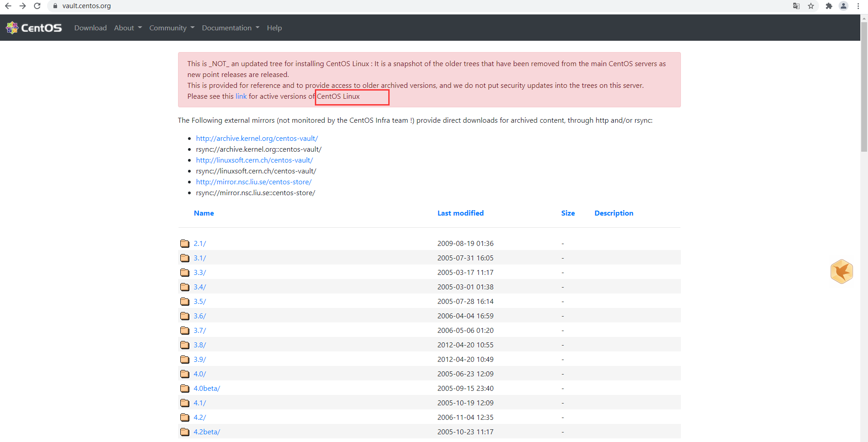
Task: Click the folder icon beside 3.3/
Action: click(x=185, y=273)
